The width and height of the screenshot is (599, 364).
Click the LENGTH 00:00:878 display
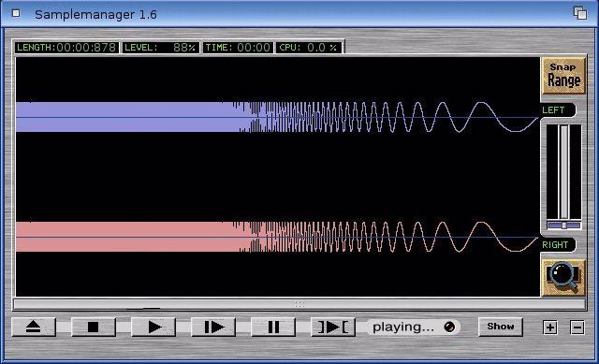(x=66, y=48)
